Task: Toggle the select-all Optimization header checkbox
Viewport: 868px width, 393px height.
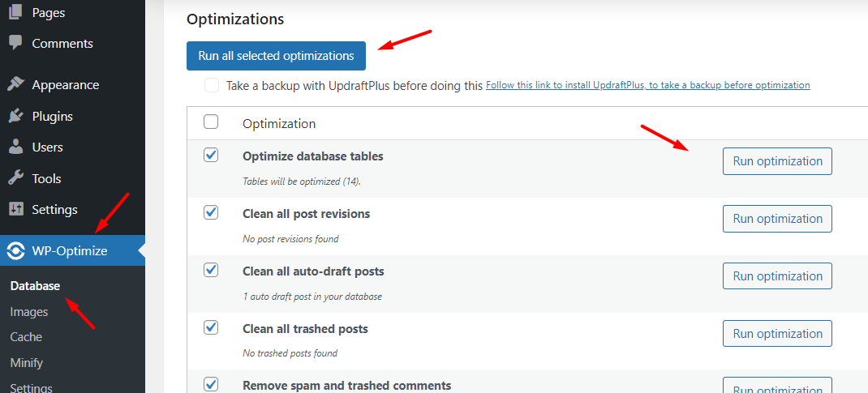Action: coord(211,122)
